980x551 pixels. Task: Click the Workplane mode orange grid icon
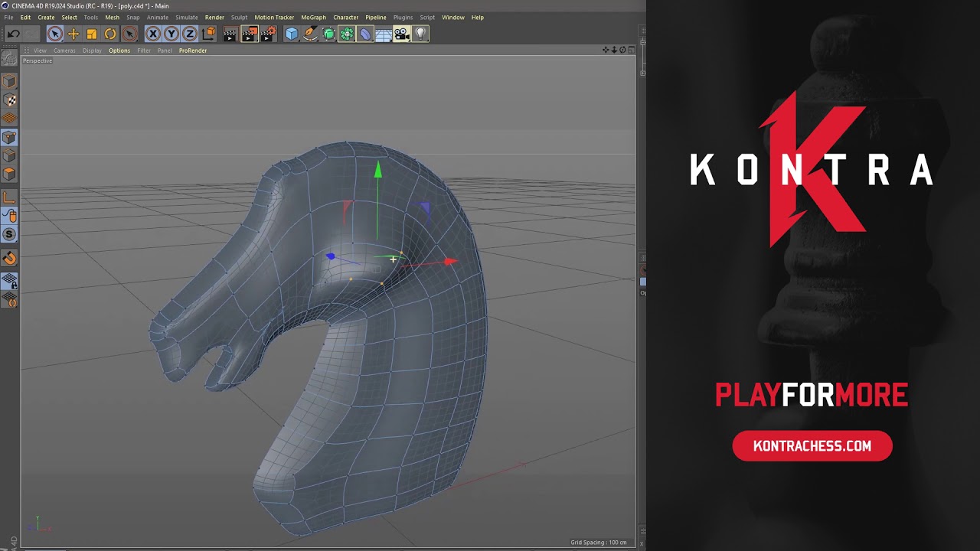pyautogui.click(x=9, y=119)
